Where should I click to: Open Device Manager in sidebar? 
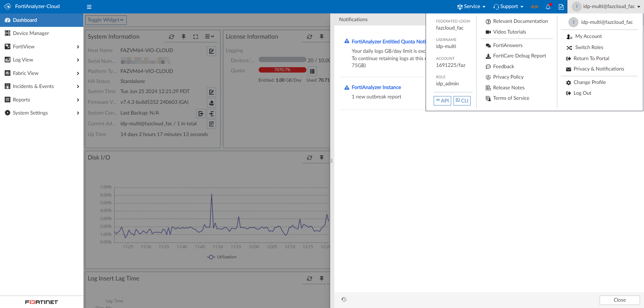pos(31,33)
